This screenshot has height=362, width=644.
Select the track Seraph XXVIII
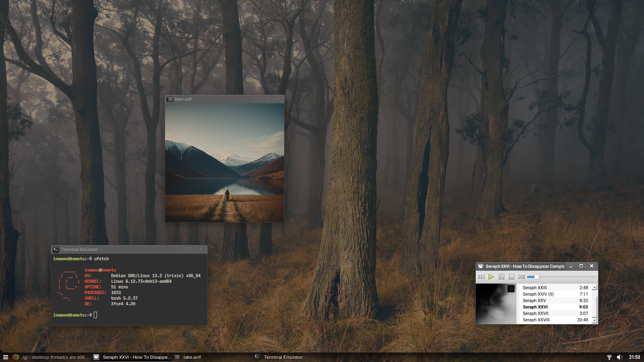pos(555,320)
